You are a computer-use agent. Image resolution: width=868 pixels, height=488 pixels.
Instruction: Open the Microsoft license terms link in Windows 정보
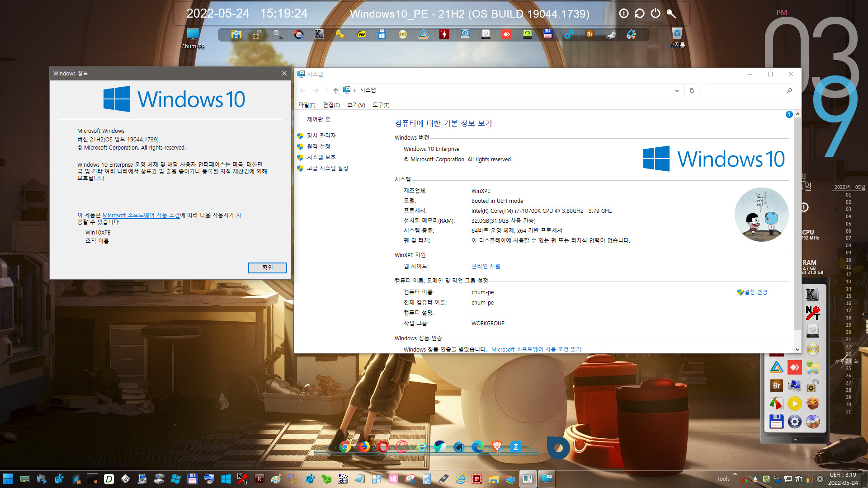coord(141,215)
